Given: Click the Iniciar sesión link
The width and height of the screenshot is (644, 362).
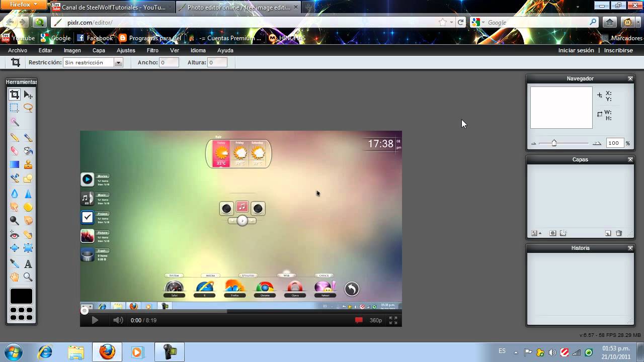Looking at the screenshot, I should [576, 50].
